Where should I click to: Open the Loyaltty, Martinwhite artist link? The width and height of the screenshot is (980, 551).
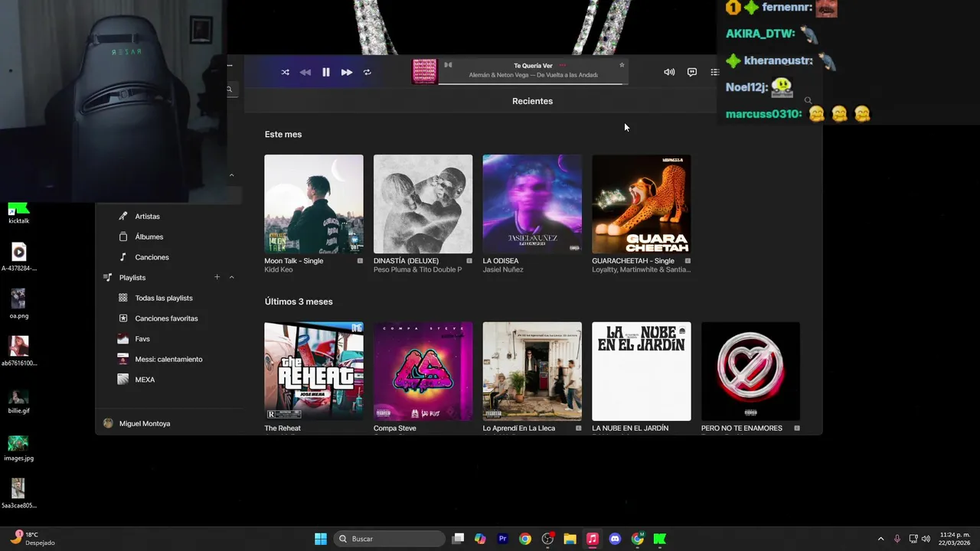(642, 269)
